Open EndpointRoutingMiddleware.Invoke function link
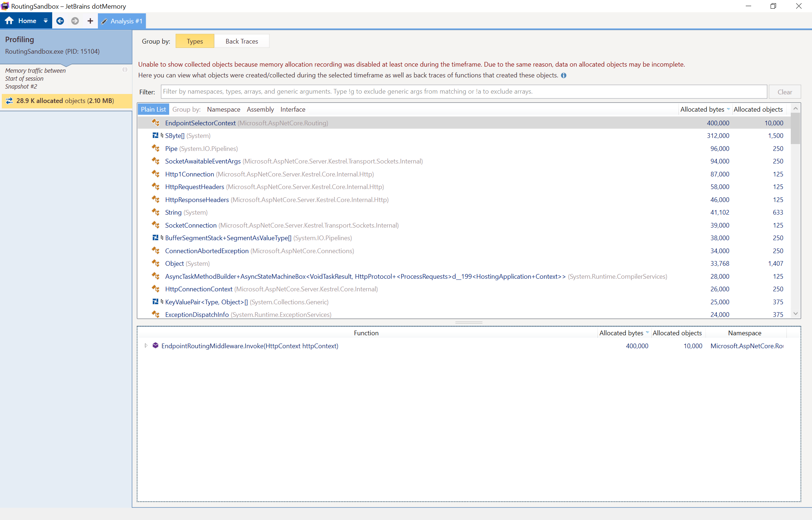This screenshot has height=520, width=812. (250, 346)
